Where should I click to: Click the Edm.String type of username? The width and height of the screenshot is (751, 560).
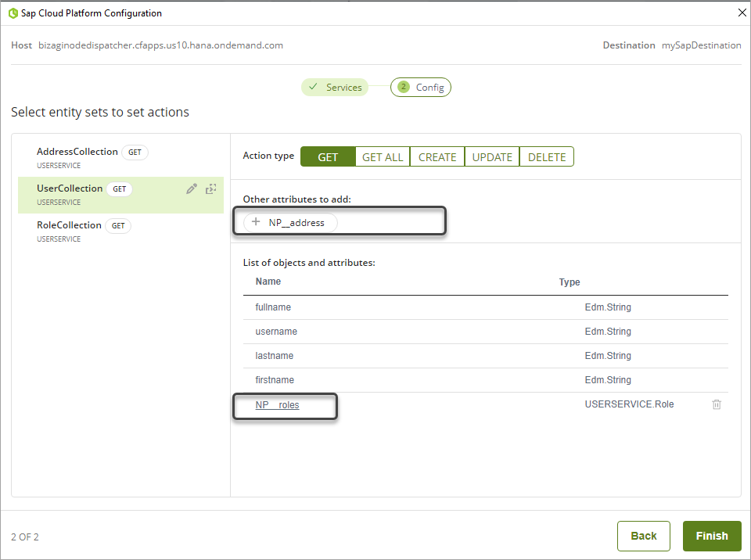(x=608, y=332)
